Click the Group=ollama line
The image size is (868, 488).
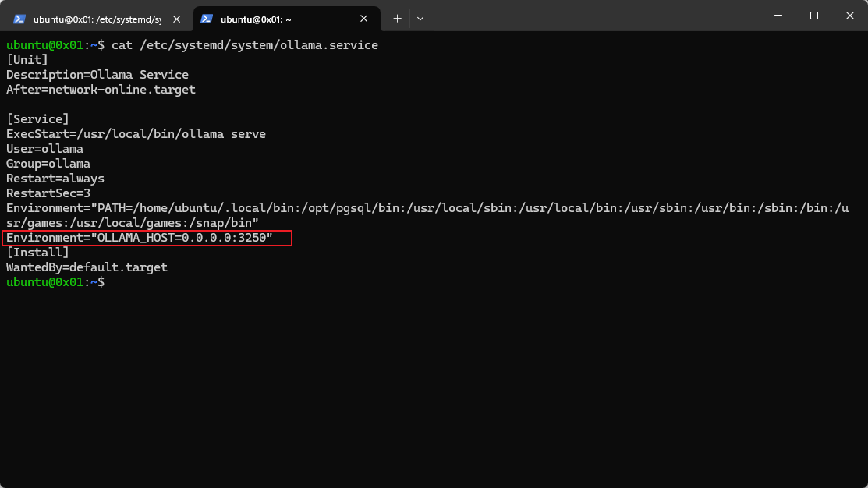click(48, 164)
